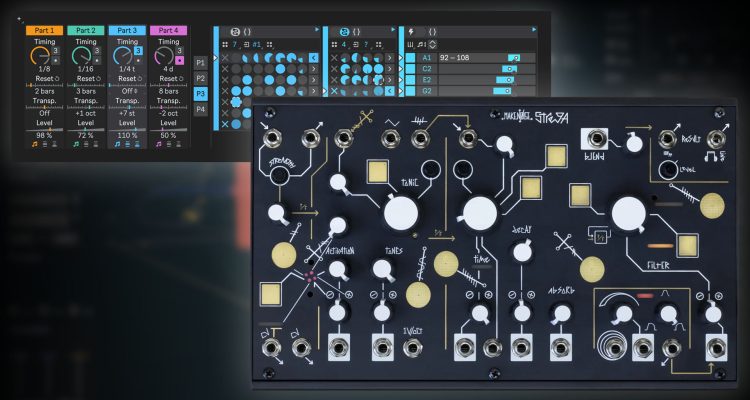Toggle the dotted-note button in Part 1
Screen dimensions: 750x400
(55, 61)
